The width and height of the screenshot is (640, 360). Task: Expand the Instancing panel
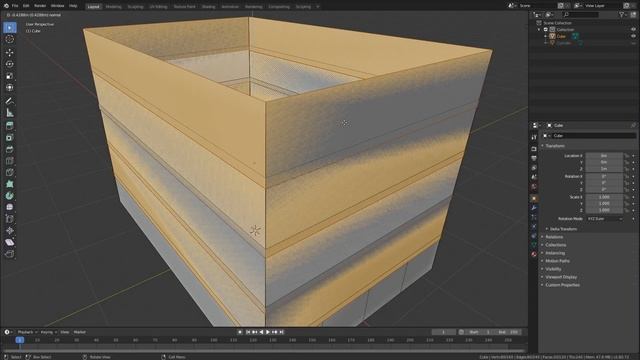tap(555, 253)
